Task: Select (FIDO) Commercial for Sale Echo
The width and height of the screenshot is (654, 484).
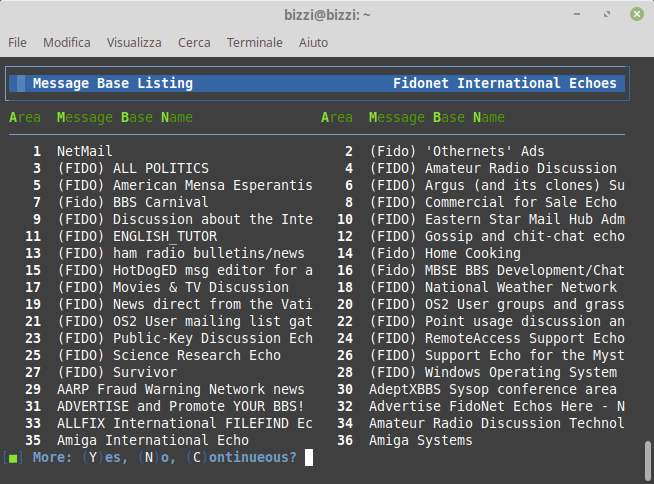Action: [x=493, y=202]
